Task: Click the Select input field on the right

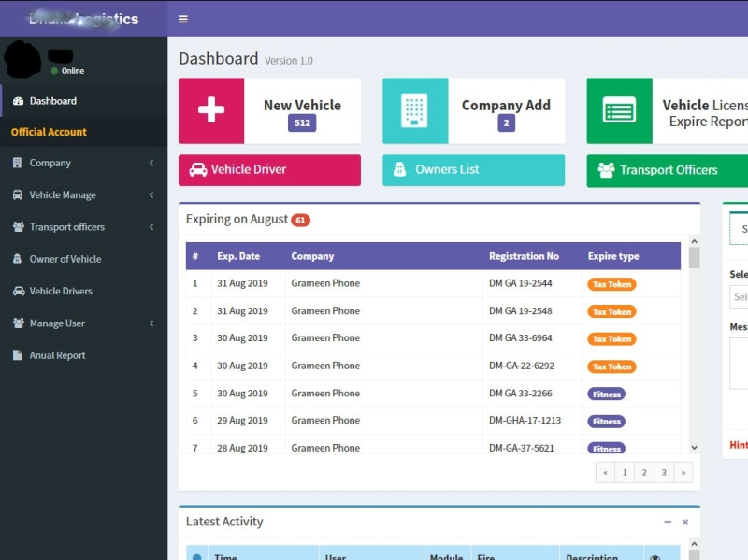Action: click(x=739, y=296)
